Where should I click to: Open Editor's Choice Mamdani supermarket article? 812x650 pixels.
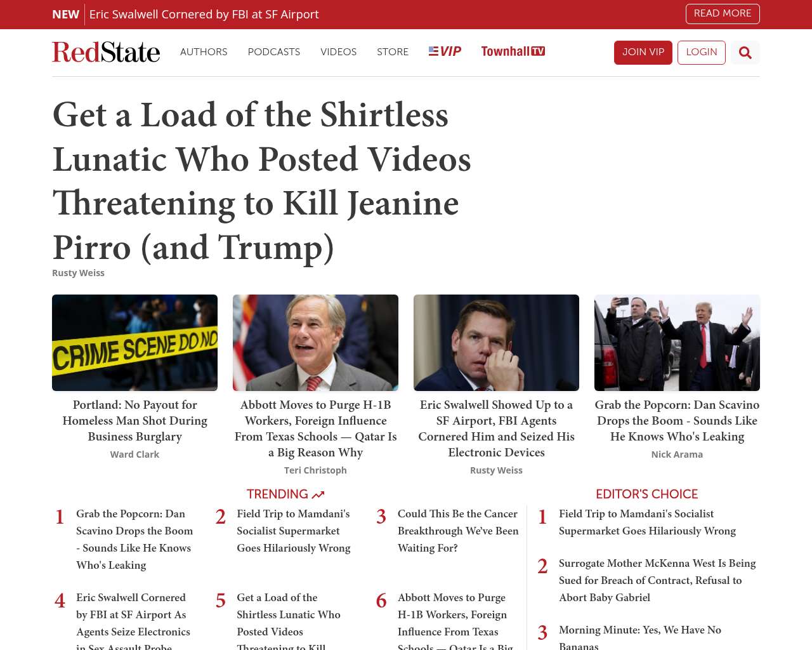point(647,522)
